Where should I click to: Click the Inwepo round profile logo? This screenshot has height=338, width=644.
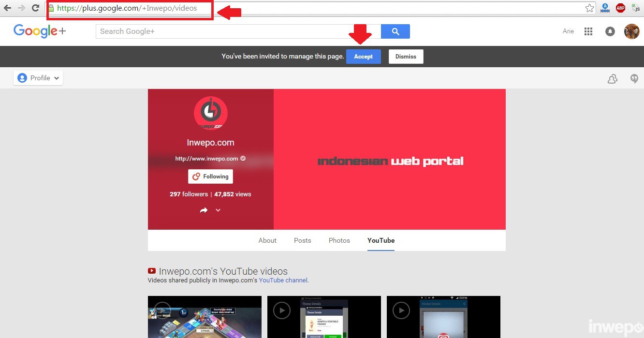pos(211,113)
